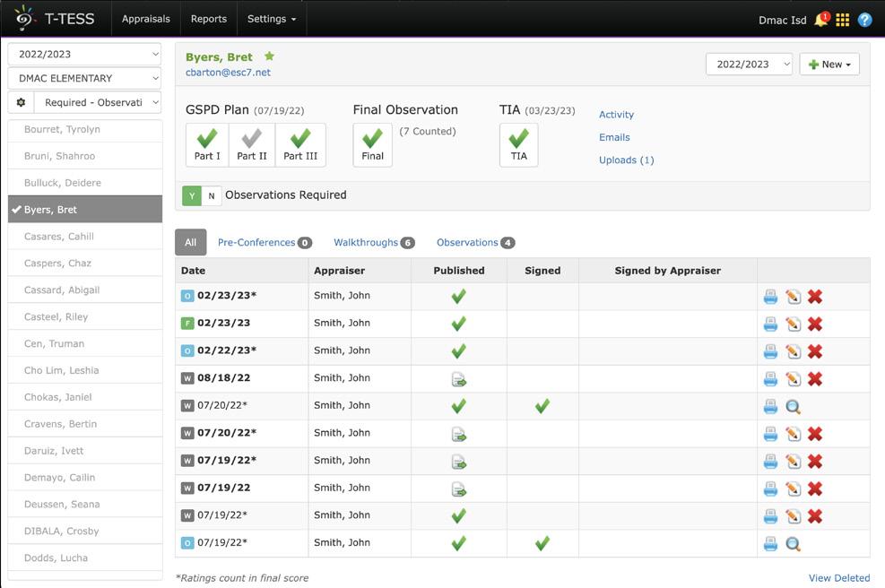This screenshot has height=588, width=885.
Task: Click the blue help question icon
Action: click(x=865, y=20)
